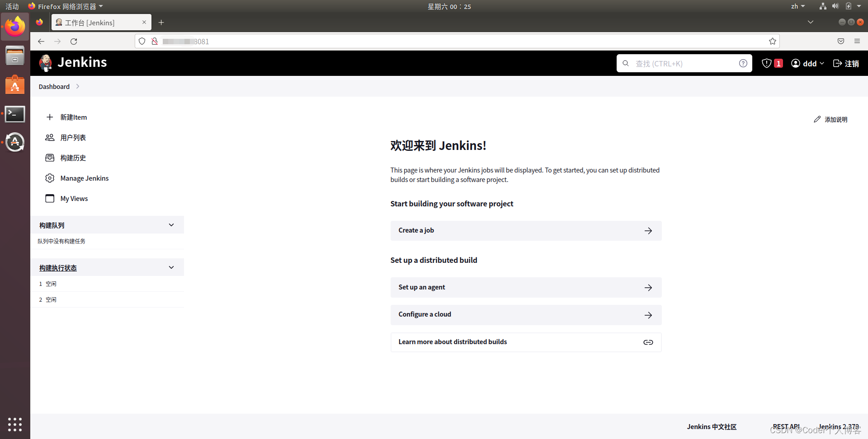868x439 pixels.
Task: Open Learn more about distributed builds
Action: point(526,342)
